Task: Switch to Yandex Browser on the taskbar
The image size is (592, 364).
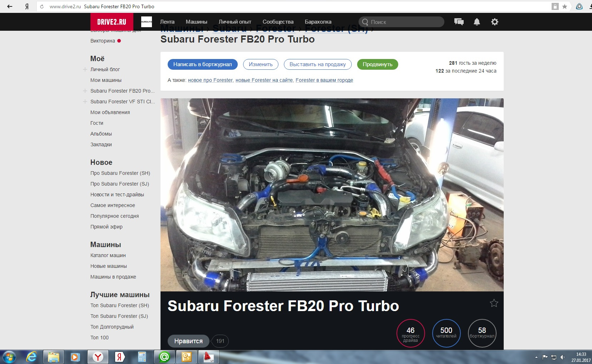Action: point(98,357)
